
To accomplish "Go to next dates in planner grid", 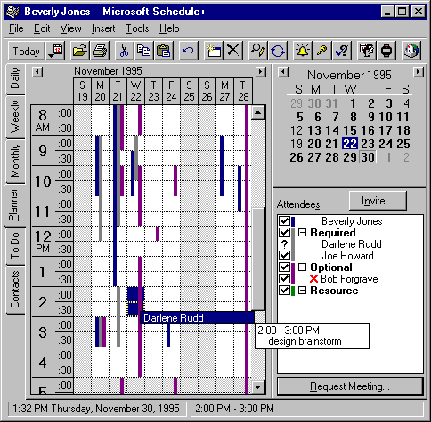I will coord(261,72).
